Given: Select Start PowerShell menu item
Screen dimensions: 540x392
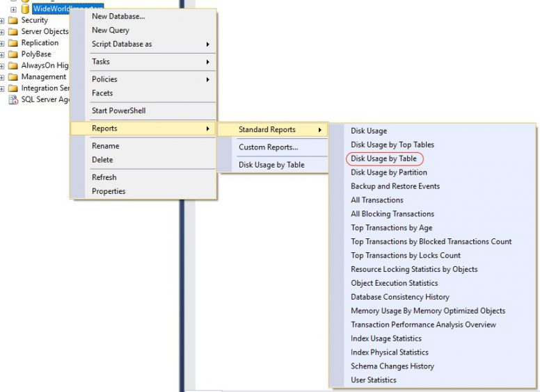Looking at the screenshot, I should [x=118, y=111].
